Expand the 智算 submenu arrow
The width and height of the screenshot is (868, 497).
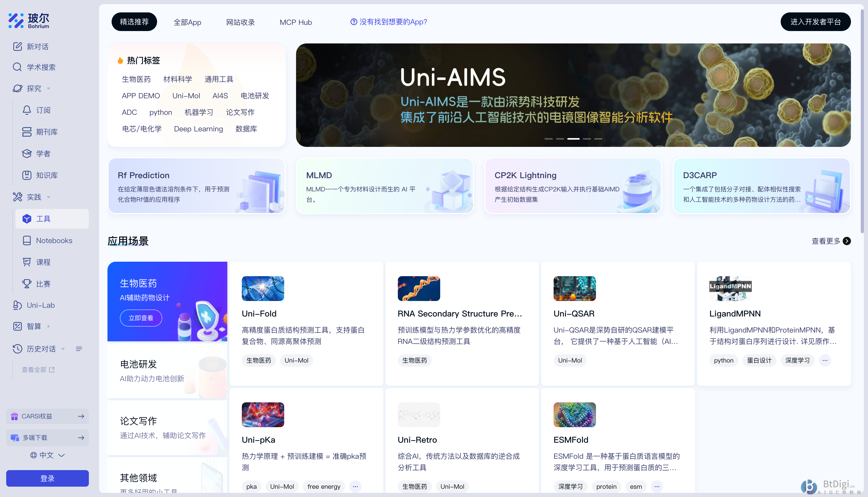coord(48,326)
